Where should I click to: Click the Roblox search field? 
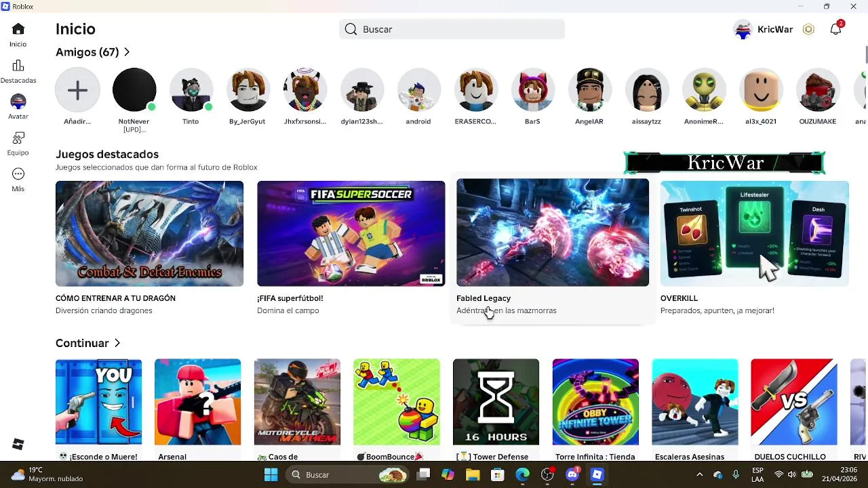[452, 29]
